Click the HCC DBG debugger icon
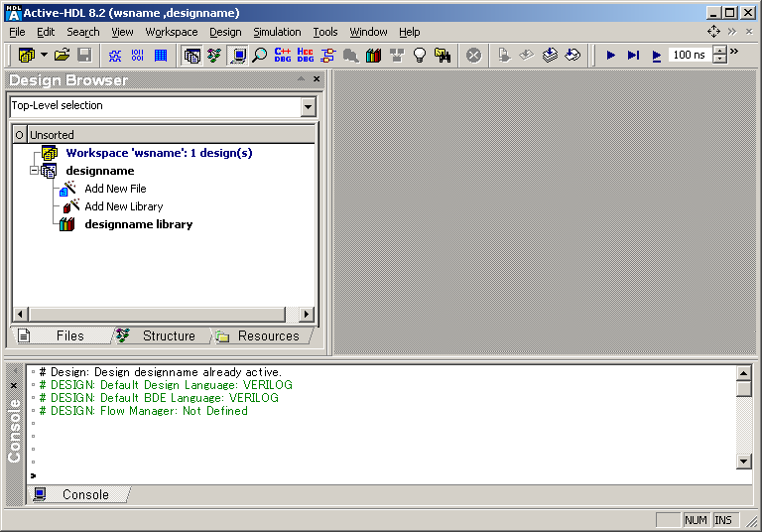Viewport: 762px width, 532px height. 306,56
